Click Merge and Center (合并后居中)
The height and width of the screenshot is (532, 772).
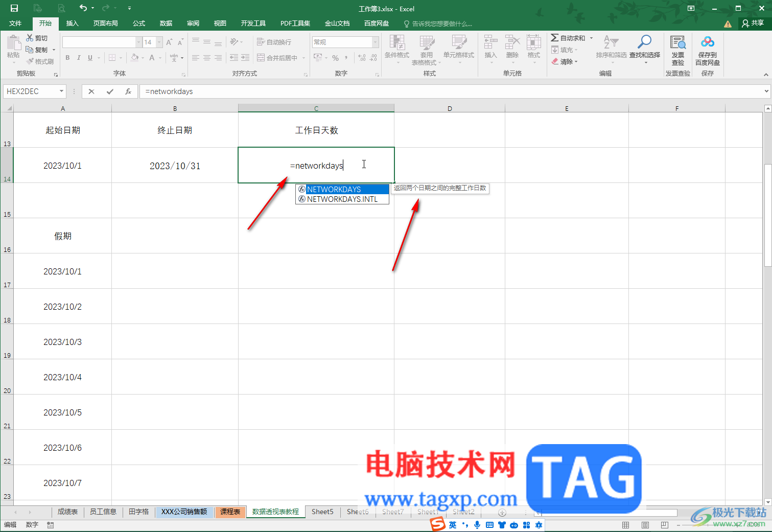(277, 58)
